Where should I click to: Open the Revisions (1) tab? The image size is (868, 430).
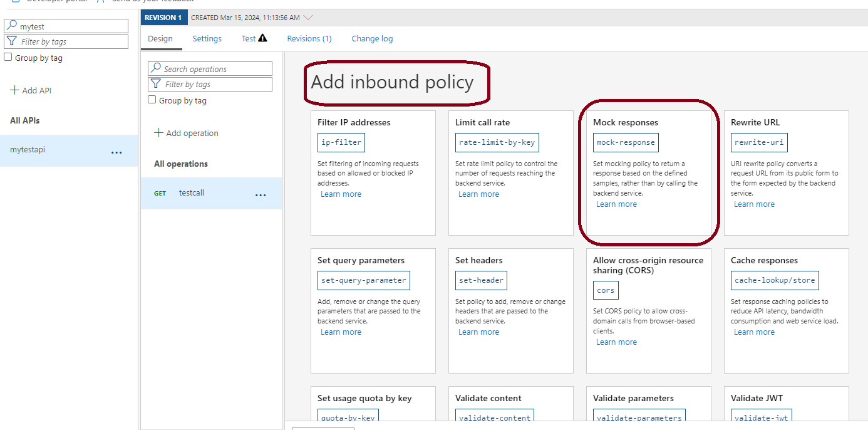click(x=309, y=38)
